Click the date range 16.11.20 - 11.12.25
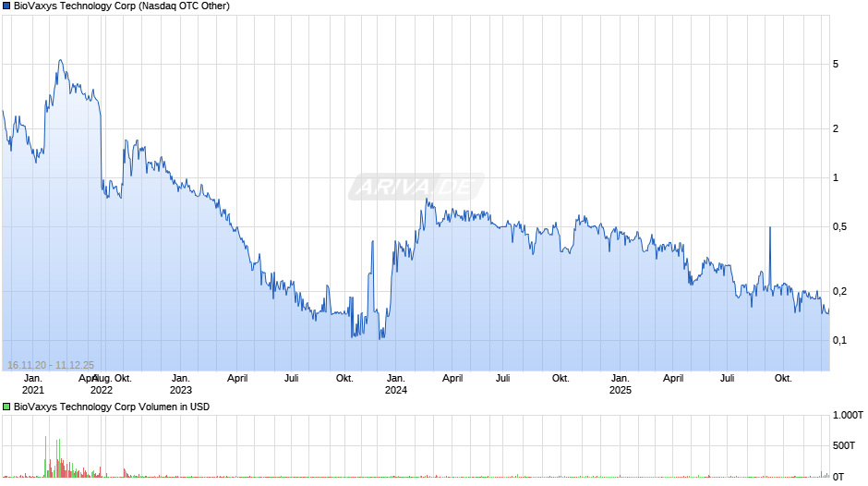 coord(51,365)
